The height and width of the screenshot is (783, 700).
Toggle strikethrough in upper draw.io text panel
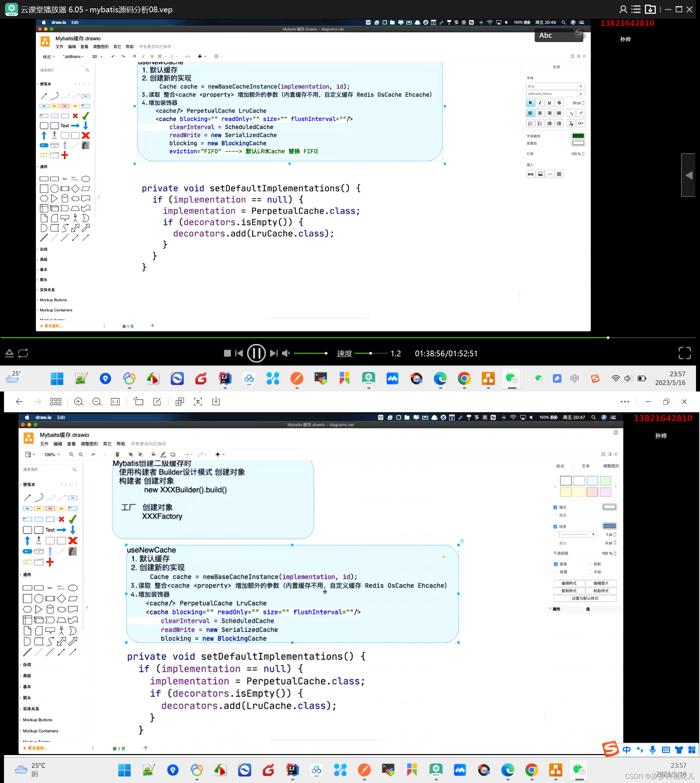tap(559, 103)
